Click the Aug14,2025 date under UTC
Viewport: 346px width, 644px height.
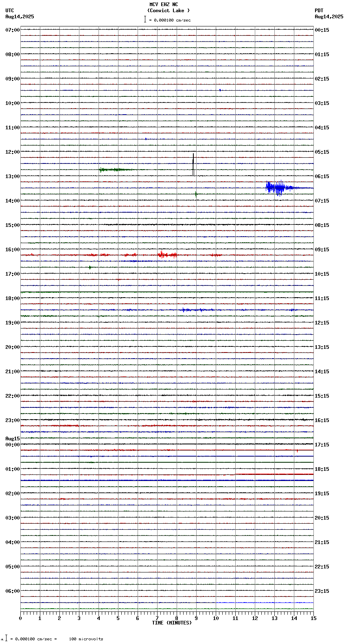(20, 17)
